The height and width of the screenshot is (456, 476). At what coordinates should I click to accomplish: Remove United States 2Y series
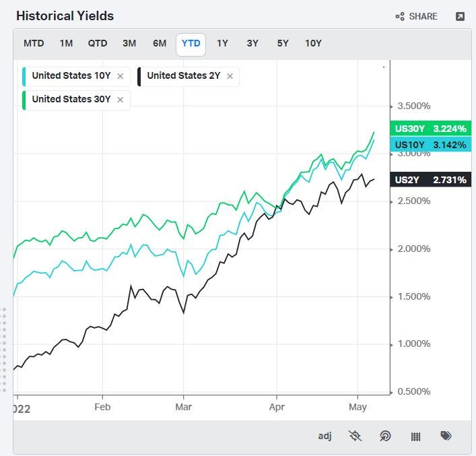point(230,76)
